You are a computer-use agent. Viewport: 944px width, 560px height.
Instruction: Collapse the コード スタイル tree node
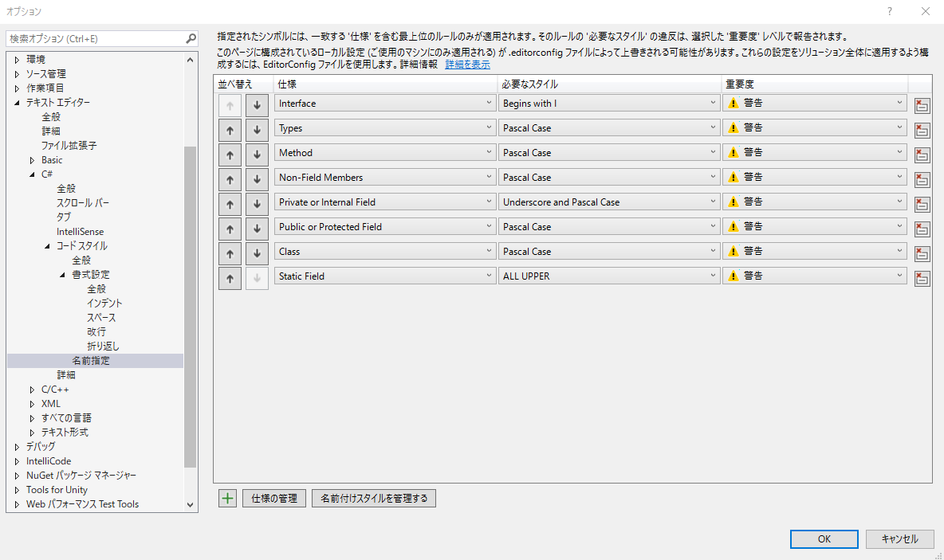click(47, 246)
